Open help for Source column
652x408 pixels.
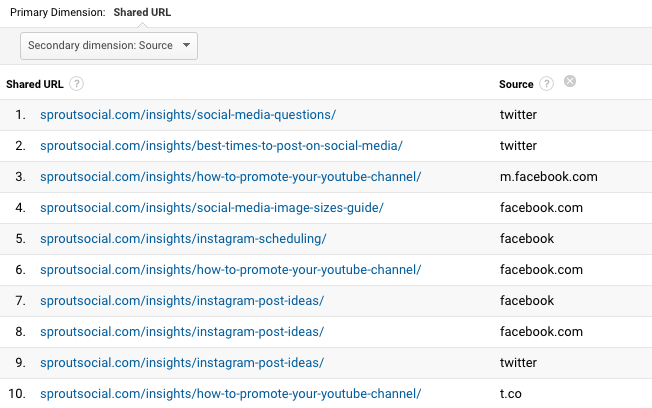pyautogui.click(x=546, y=84)
